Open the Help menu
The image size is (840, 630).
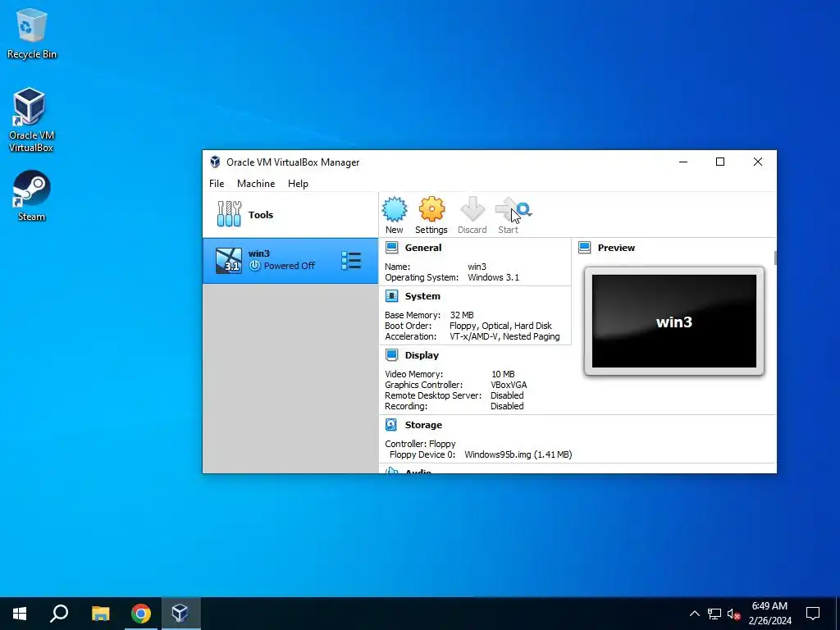[298, 184]
